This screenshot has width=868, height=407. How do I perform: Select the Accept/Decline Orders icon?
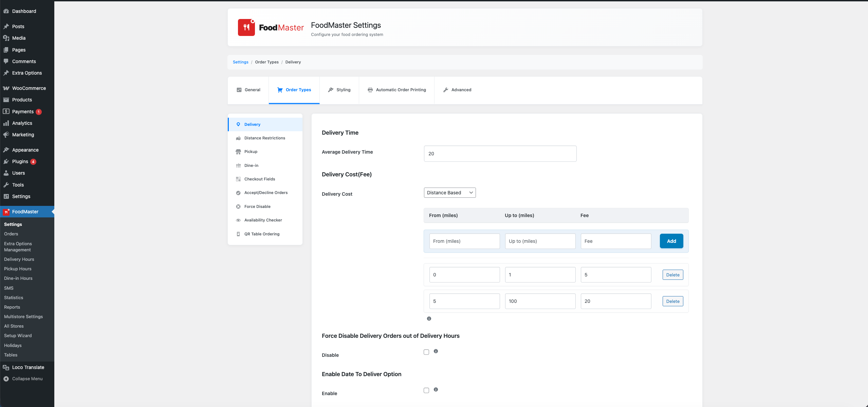pos(239,193)
